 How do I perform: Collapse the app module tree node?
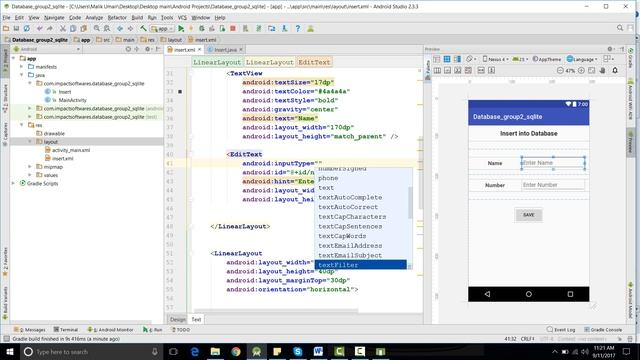pos(13,58)
